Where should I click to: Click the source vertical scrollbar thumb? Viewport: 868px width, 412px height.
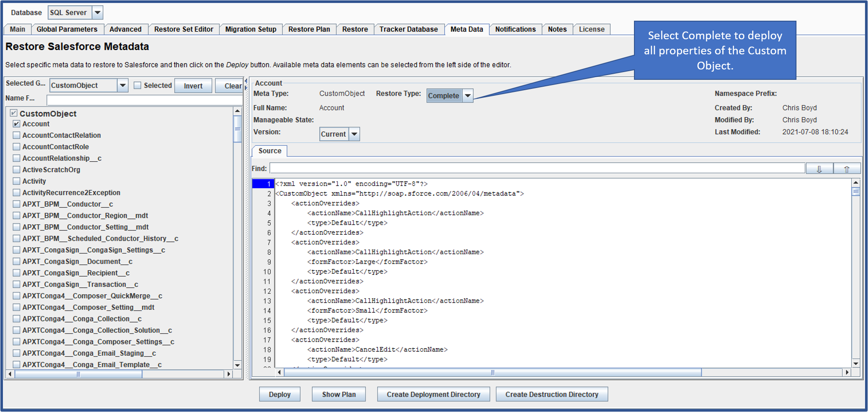point(856,192)
